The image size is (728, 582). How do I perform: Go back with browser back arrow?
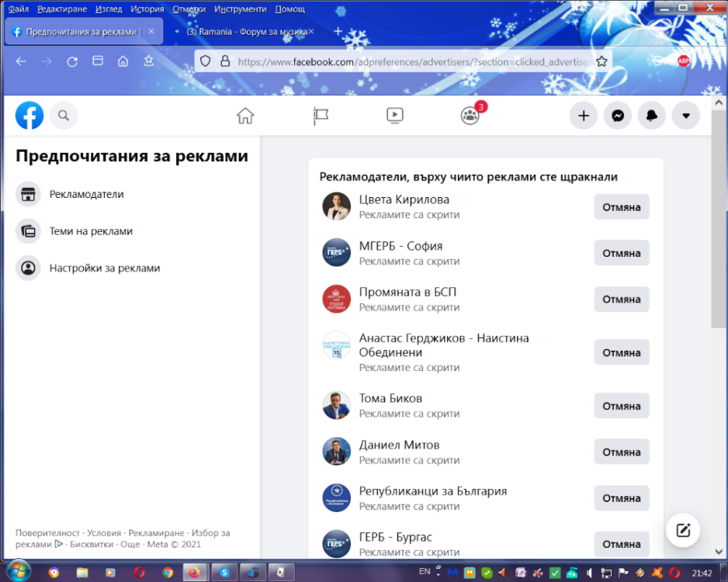point(21,61)
